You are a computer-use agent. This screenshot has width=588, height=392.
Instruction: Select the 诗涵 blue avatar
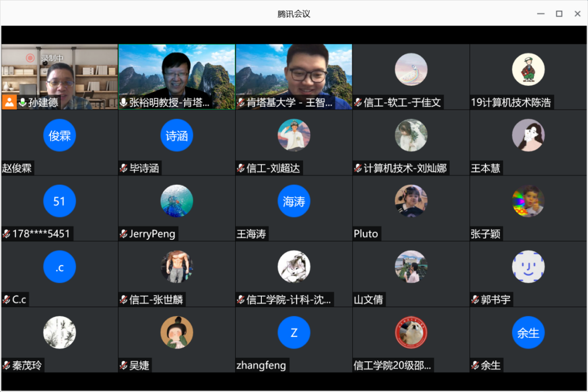[x=177, y=135]
